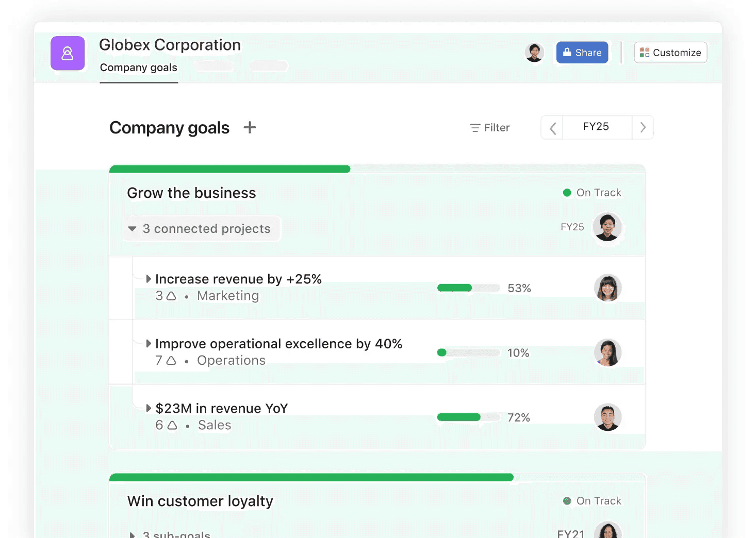Click the Share button
Screen dimensions: 756x538
point(582,53)
